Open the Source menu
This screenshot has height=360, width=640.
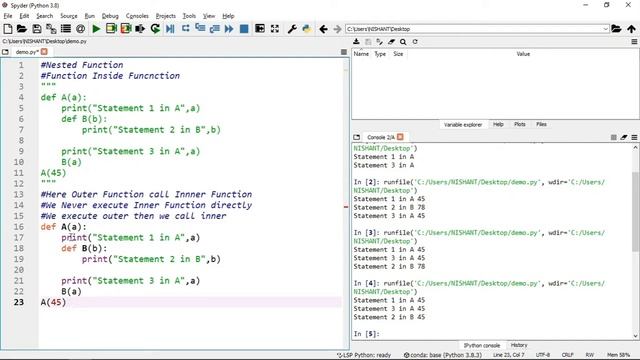click(x=69, y=16)
